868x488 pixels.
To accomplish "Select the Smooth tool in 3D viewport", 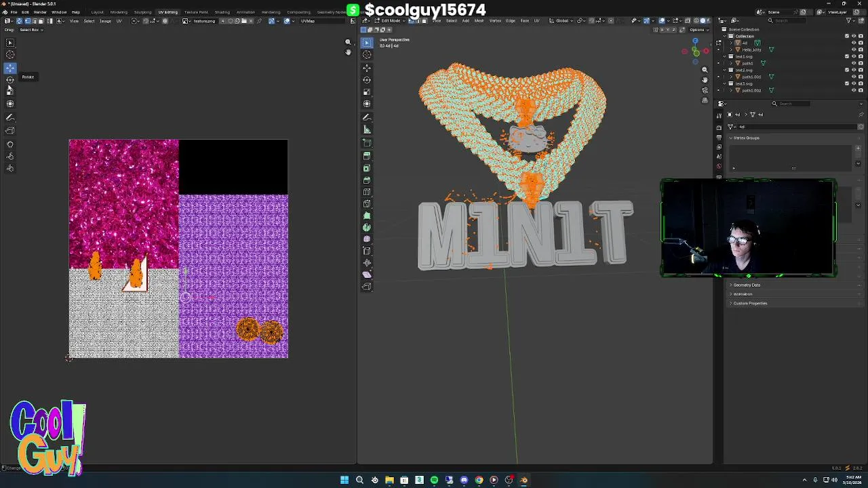I will (367, 239).
